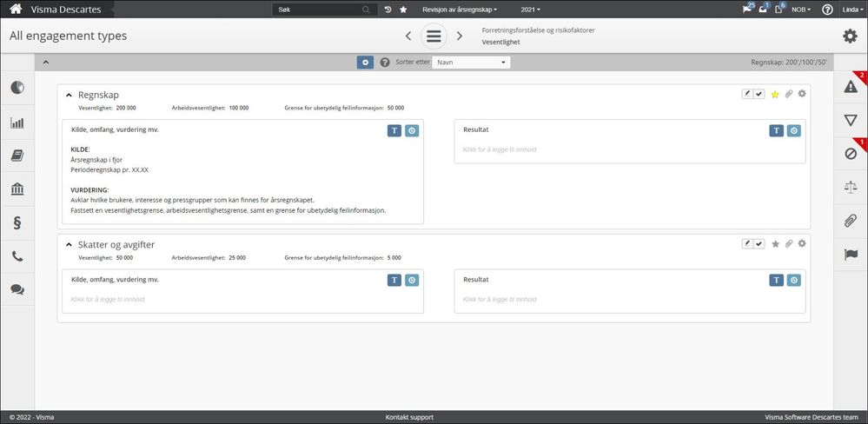Open the gear icon on Skatter og avgifter card
Image resolution: width=868 pixels, height=424 pixels.
802,243
